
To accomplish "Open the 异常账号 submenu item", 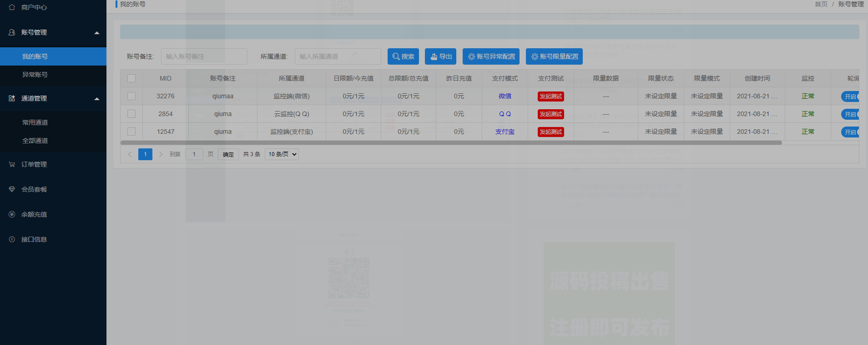I will click(x=35, y=75).
